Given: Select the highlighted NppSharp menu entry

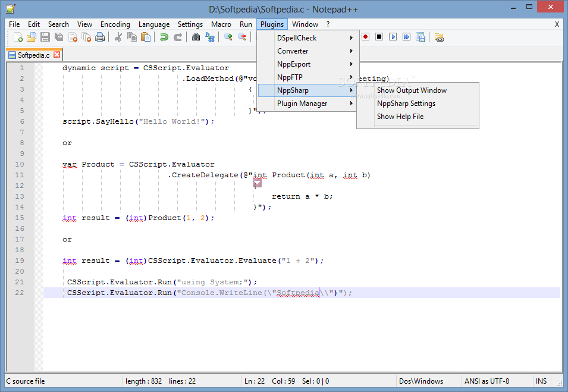Looking at the screenshot, I should [x=308, y=90].
